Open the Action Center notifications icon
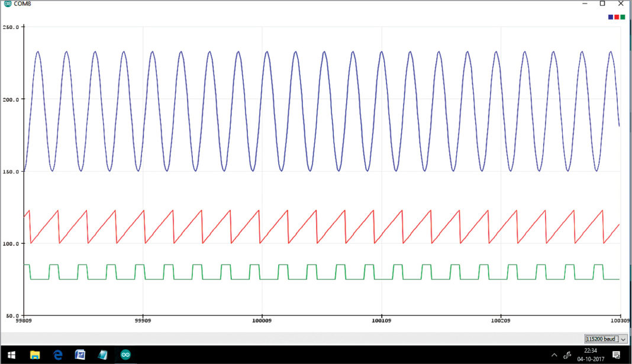Image resolution: width=632 pixels, height=364 pixels. pos(615,355)
